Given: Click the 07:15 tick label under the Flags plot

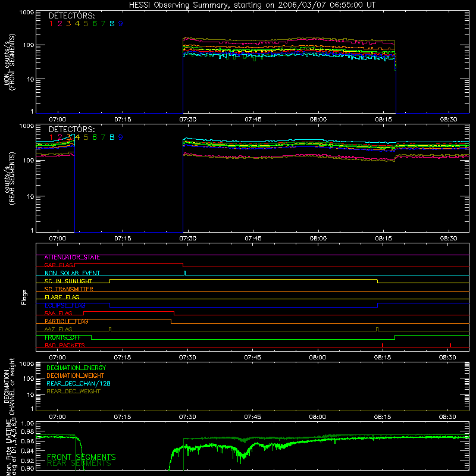Looking at the screenshot, I should click(x=123, y=358).
